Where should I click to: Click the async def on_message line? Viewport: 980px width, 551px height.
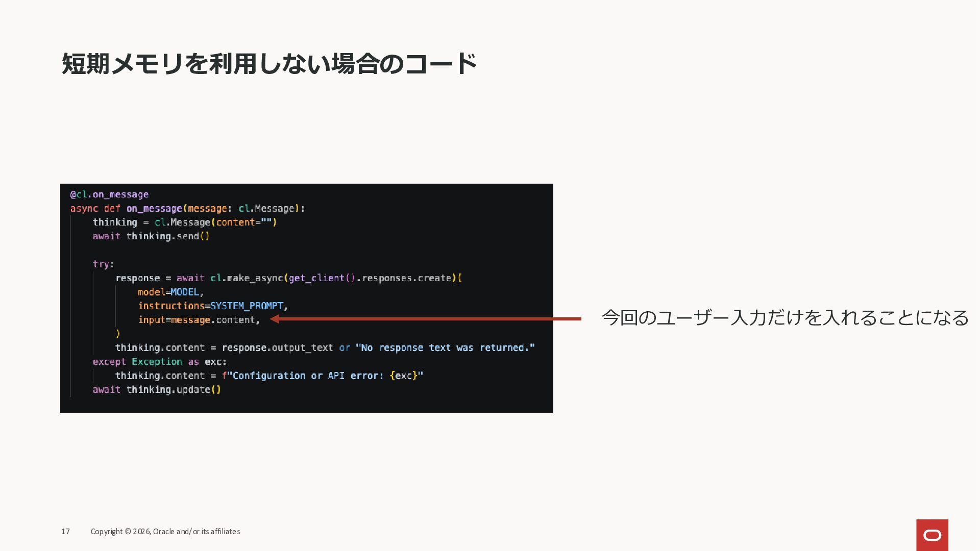(x=187, y=208)
